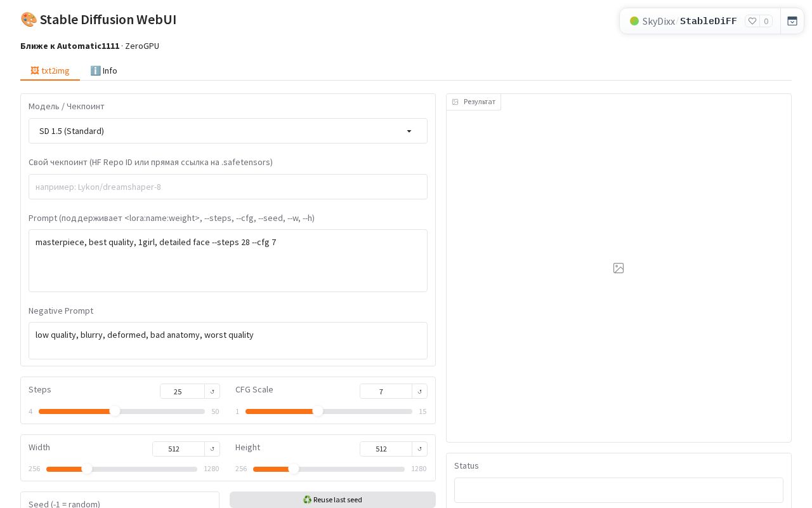The height and width of the screenshot is (508, 812).
Task: Reset the CFG Scale value with its arrow icon
Action: (420, 392)
